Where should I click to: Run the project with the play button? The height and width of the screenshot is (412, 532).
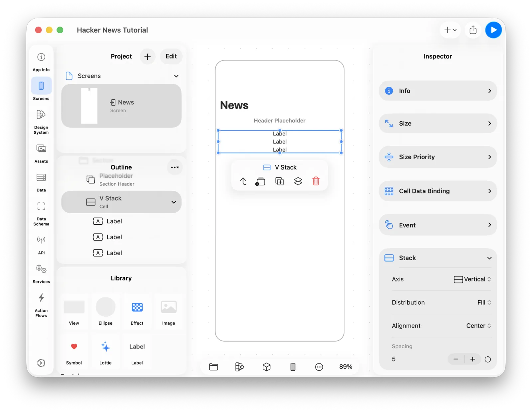tap(493, 30)
